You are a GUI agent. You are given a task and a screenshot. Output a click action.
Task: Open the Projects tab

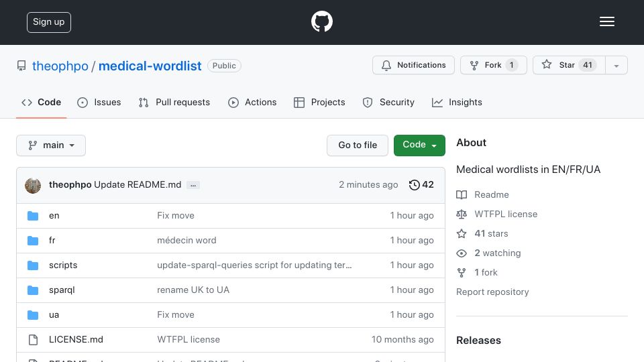click(319, 102)
